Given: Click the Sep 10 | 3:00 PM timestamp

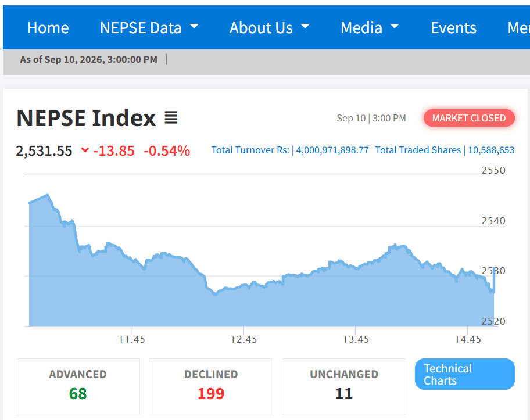Looking at the screenshot, I should click(371, 119).
